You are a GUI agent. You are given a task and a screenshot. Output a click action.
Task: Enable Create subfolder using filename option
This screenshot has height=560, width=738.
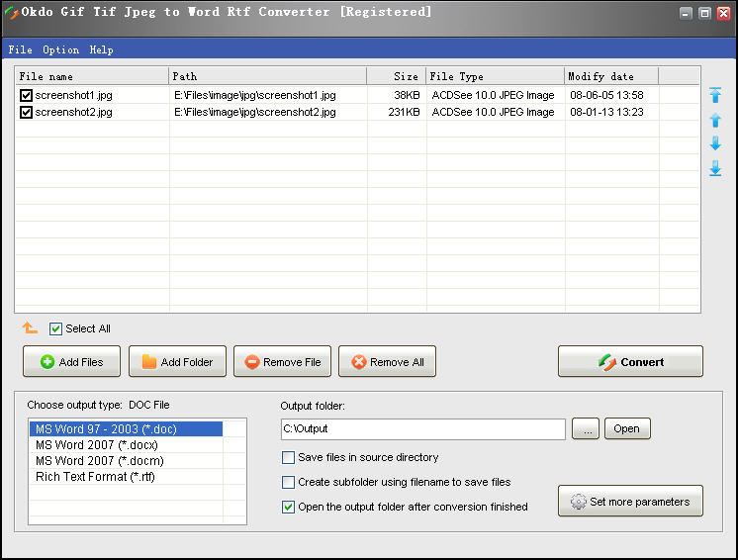tap(288, 483)
